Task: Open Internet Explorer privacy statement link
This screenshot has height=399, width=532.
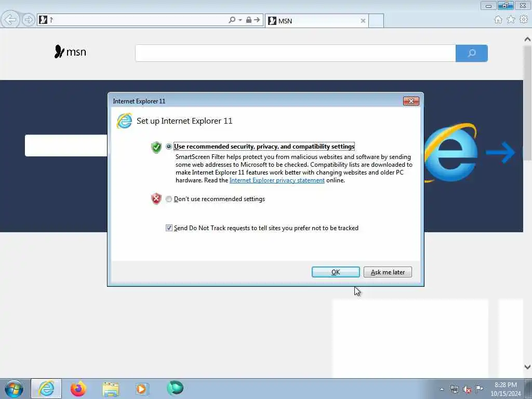Action: click(x=277, y=180)
